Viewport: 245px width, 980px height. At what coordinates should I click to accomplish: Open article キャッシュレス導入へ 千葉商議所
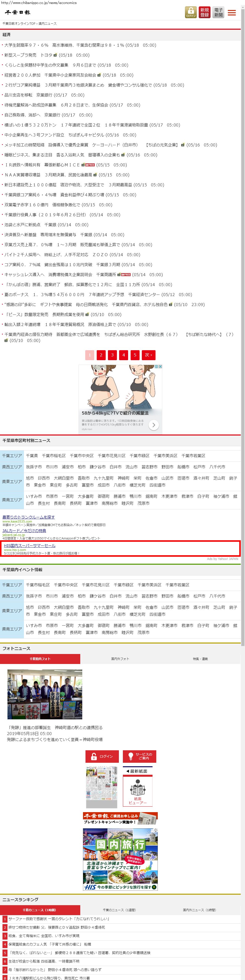coord(60,275)
